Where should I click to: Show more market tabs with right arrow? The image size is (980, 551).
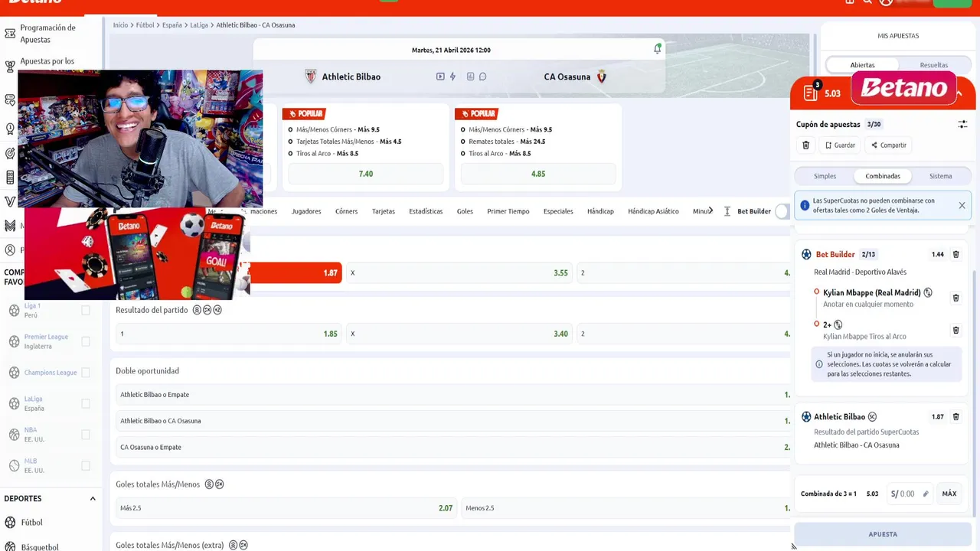click(710, 210)
